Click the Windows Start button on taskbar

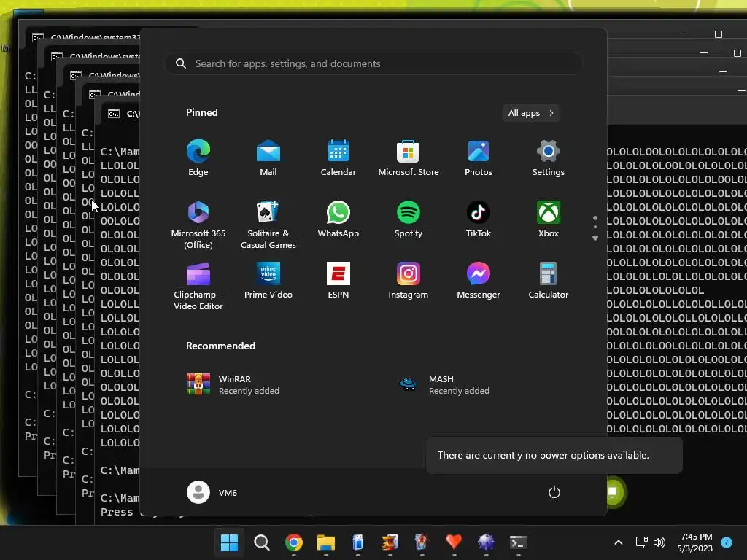(229, 542)
